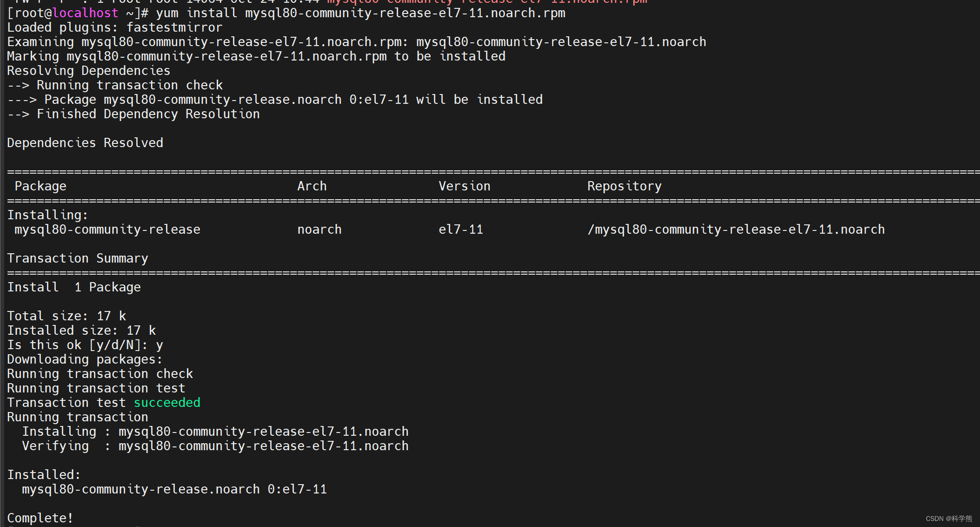Click the 'Marking ... to be installed' line
The image size is (980, 527).
click(x=256, y=56)
